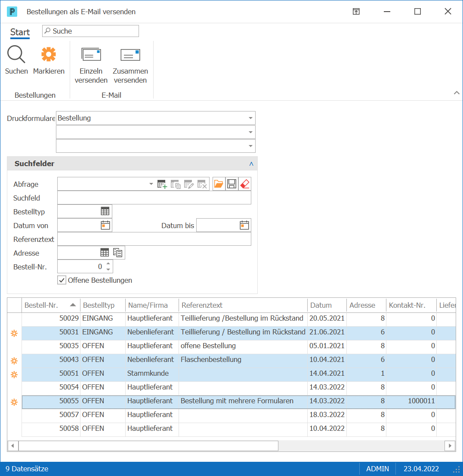Viewport: 463px width, 476px height.
Task: Click the horizontal scrollbar right arrow
Action: [x=450, y=445]
